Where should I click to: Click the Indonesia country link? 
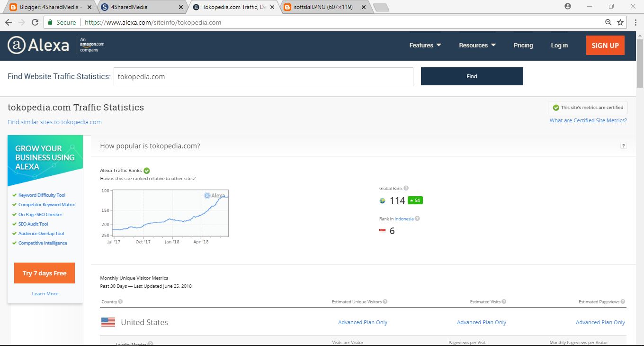pos(404,219)
